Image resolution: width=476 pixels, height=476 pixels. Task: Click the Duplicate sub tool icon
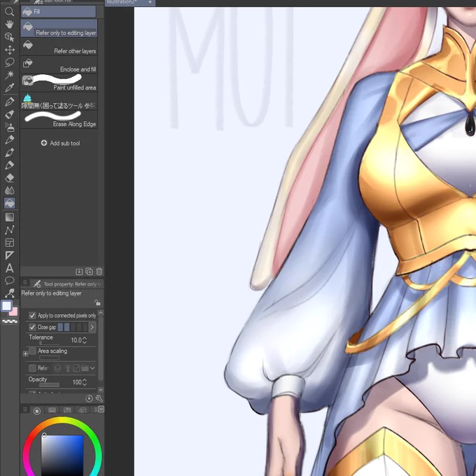pyautogui.click(x=89, y=272)
